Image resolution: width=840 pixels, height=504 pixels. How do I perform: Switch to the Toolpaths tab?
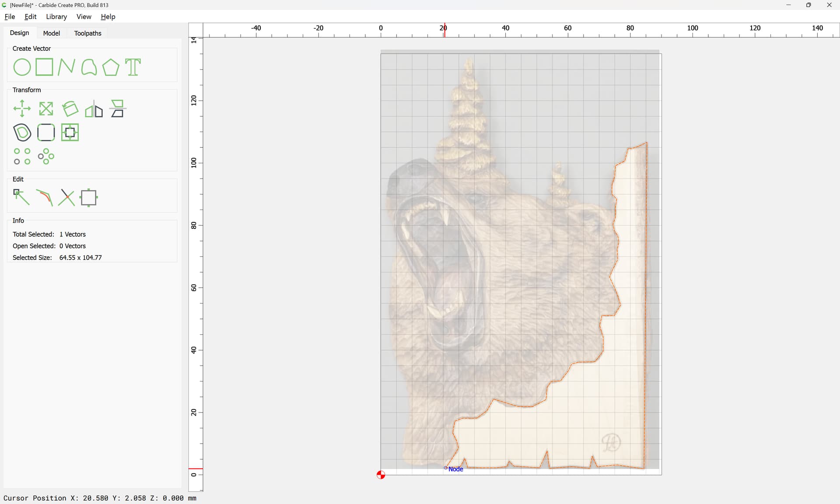[87, 33]
